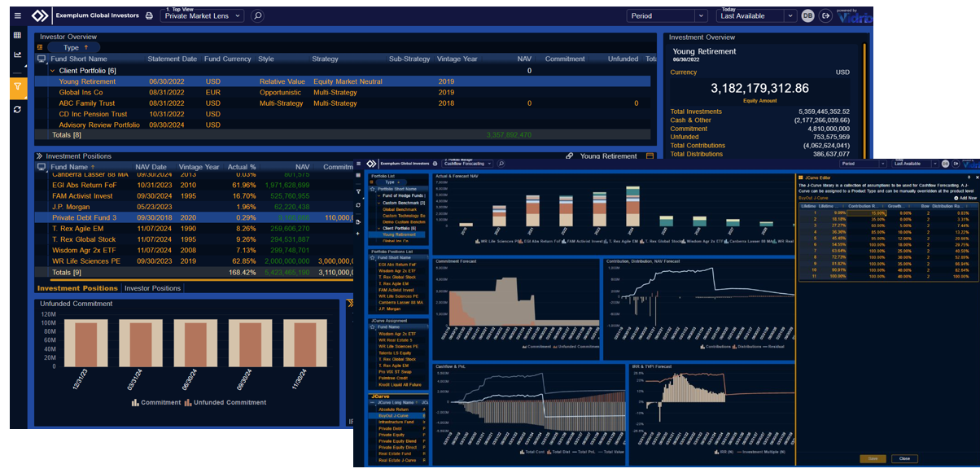Open the Period dropdown in the top window
The image size is (980, 473).
click(667, 15)
